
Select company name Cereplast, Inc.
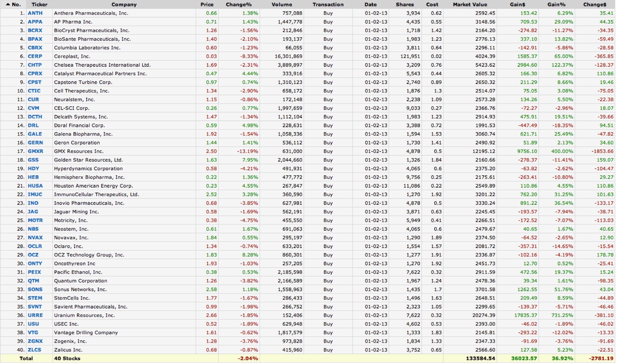tap(72, 56)
